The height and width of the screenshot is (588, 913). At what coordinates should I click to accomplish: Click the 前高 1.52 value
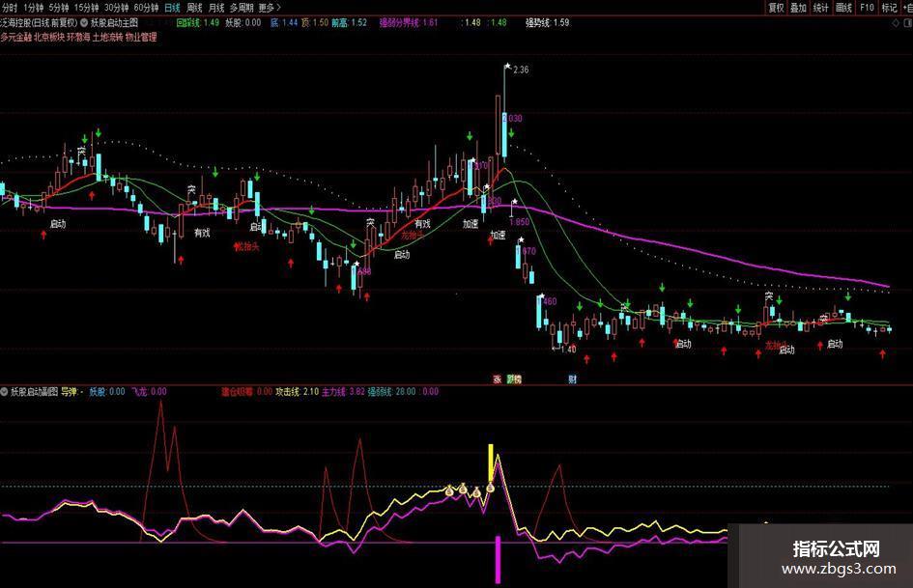pos(350,23)
